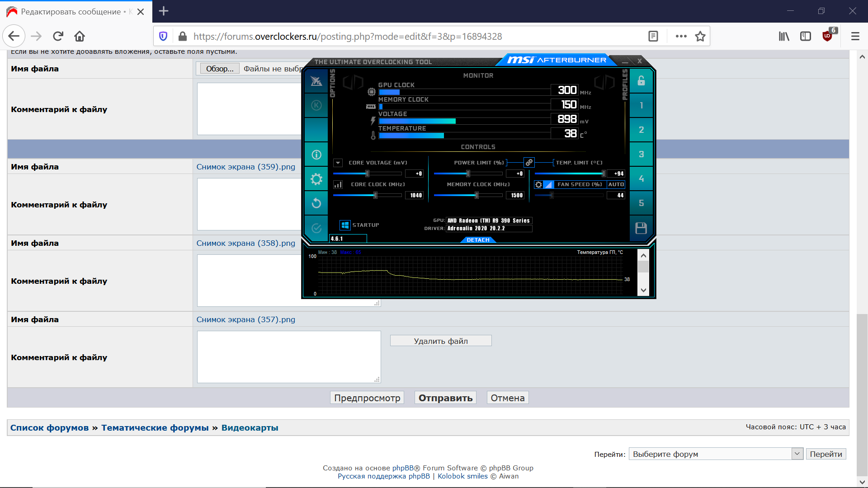868x488 pixels.
Task: Open the Firefox page actions menu
Action: pos(681,36)
